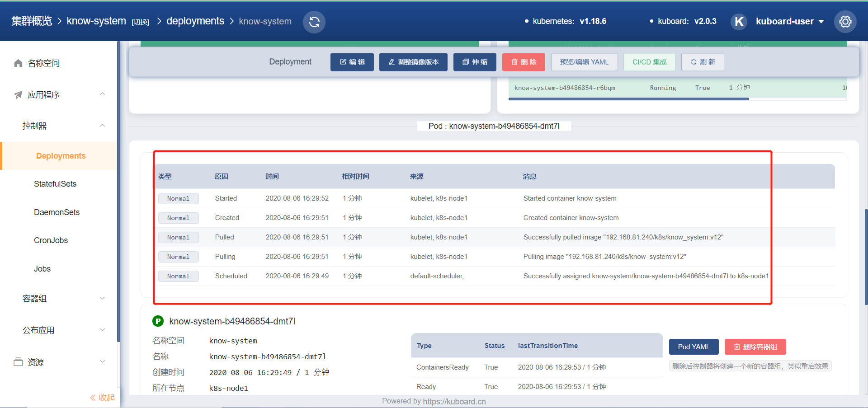868x408 pixels.
Task: Click the page vertical scrollbar
Action: (x=866, y=257)
